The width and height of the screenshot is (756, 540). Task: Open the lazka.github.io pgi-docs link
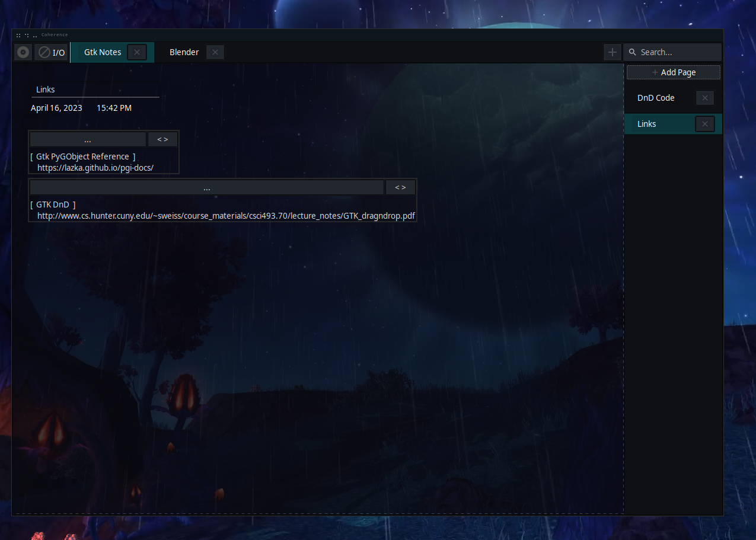(95, 168)
